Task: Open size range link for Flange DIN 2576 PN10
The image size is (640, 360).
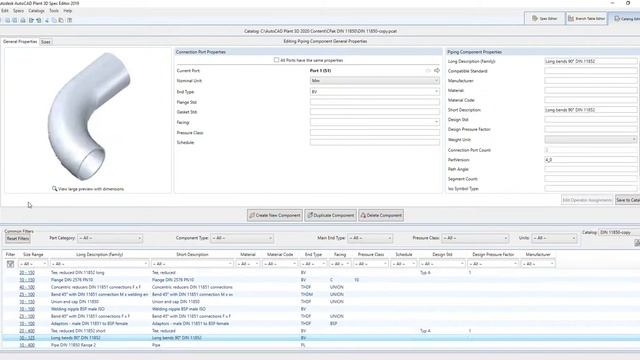Action: tap(27, 280)
